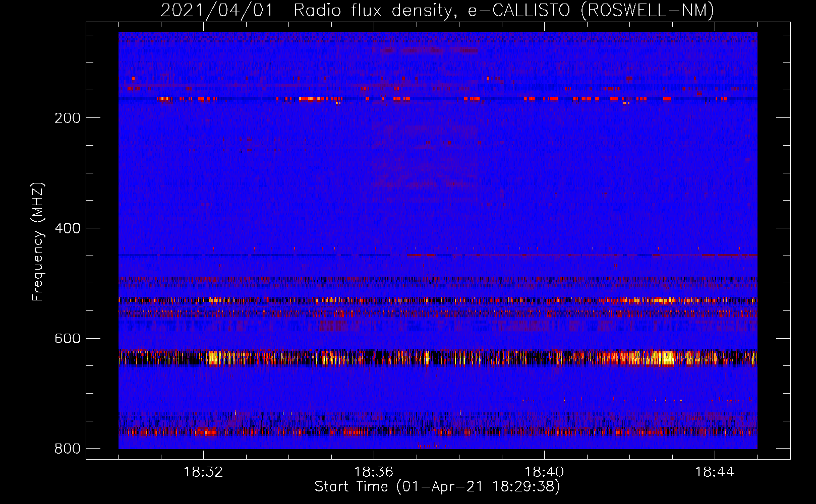
Task: Click the '200' frequency tick label
Action: pos(68,118)
